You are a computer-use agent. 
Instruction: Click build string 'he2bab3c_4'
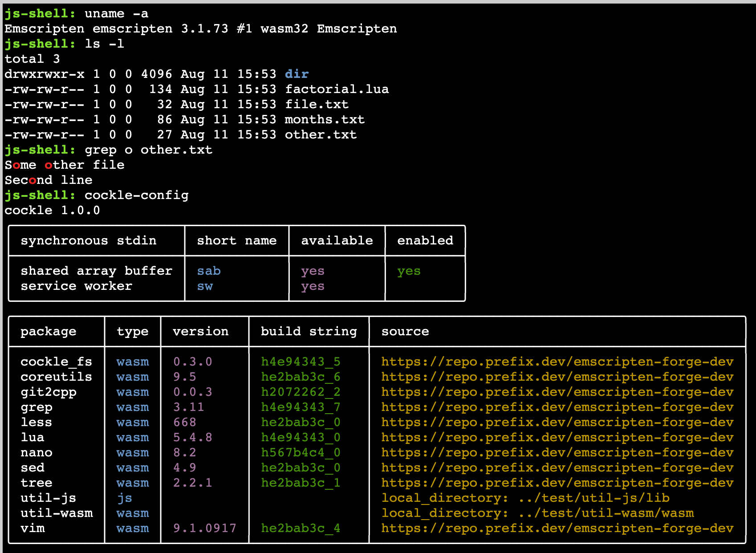301,529
